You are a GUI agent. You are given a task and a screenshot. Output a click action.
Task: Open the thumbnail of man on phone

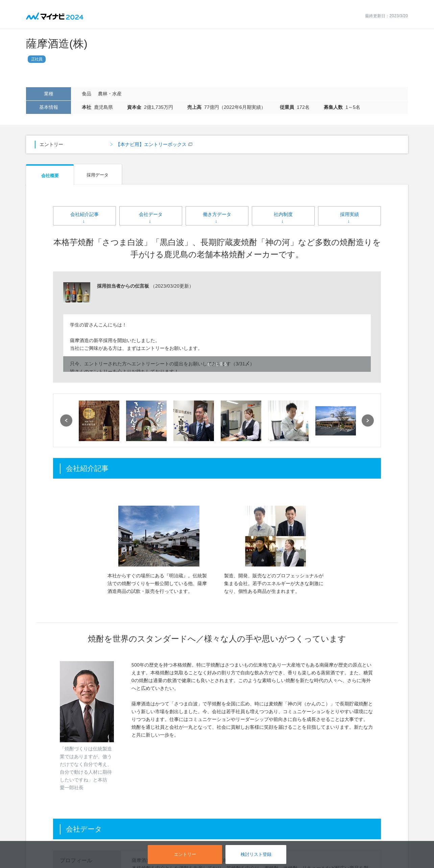click(194, 421)
